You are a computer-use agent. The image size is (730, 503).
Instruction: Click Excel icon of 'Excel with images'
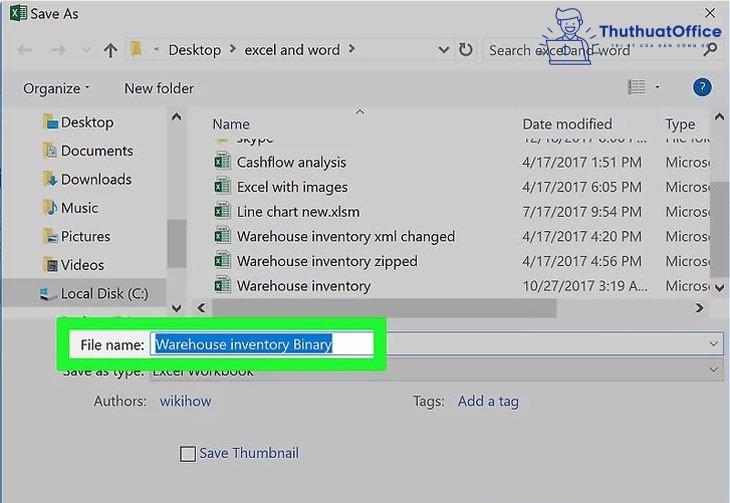coord(223,186)
